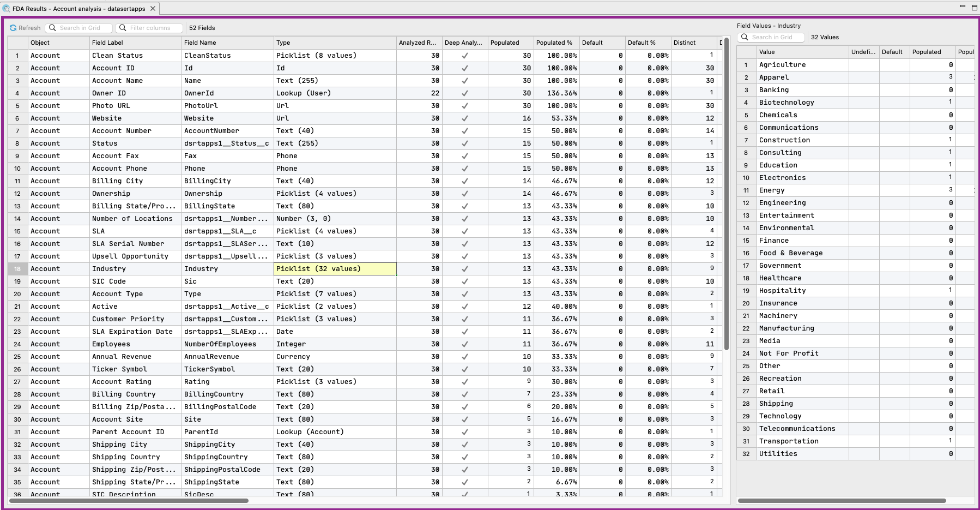Close the FDA Results tab using its X

point(153,9)
